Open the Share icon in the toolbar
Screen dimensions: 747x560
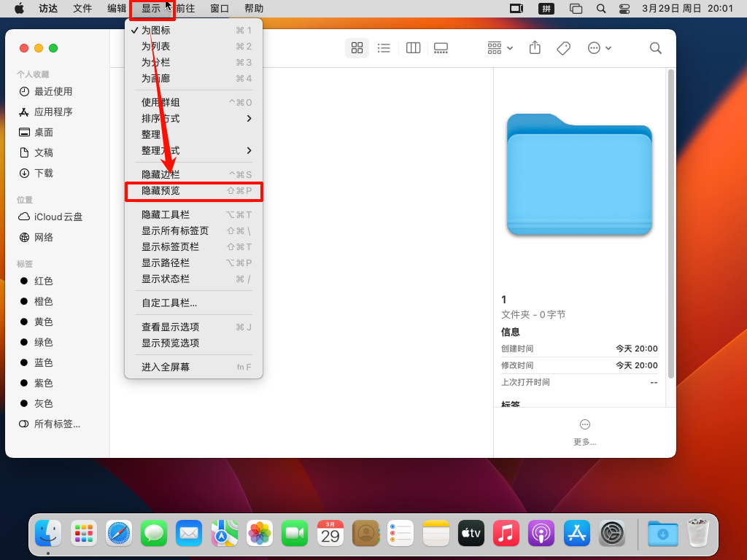(535, 47)
